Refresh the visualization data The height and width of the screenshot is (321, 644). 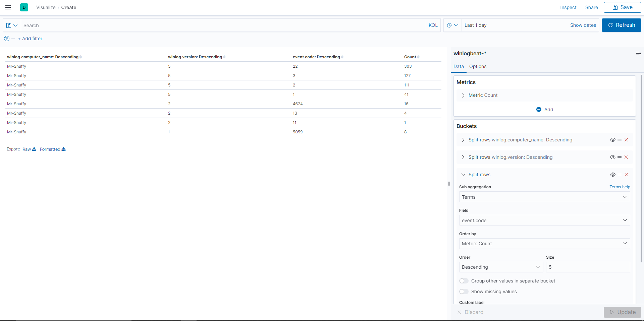621,25
